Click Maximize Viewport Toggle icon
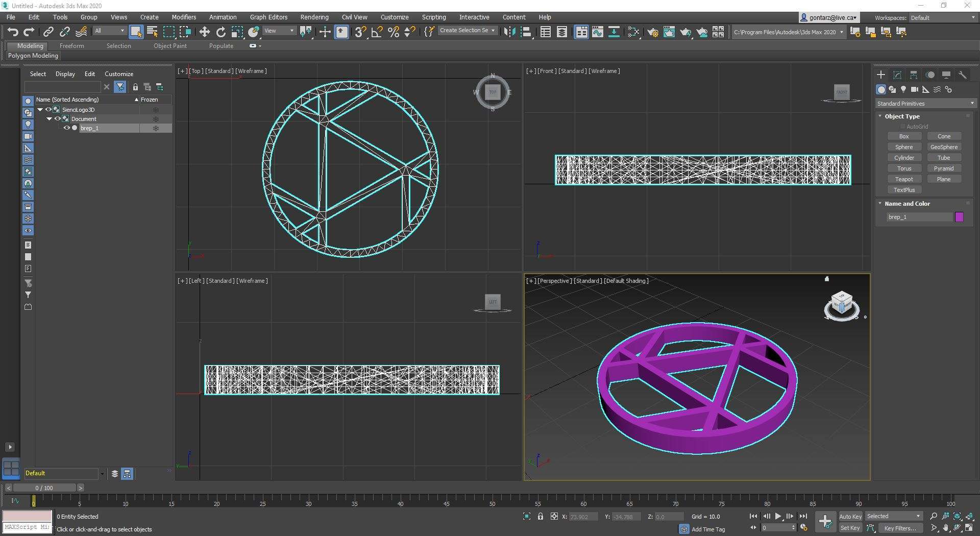The width and height of the screenshot is (980, 536). coord(968,528)
